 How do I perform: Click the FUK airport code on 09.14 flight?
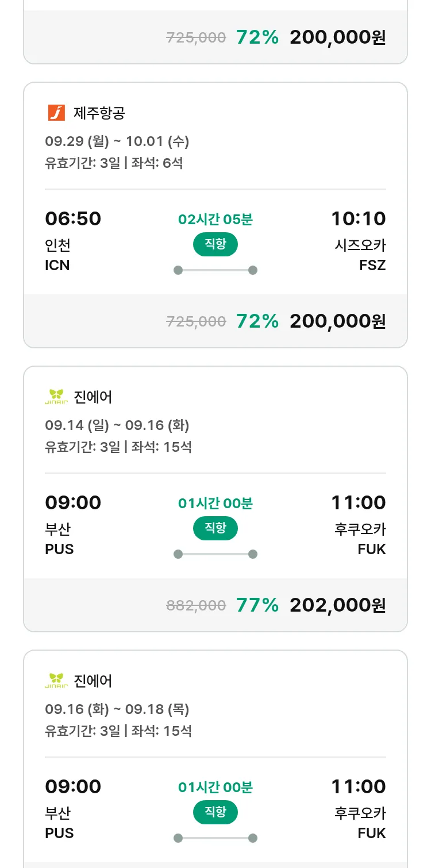371,549
